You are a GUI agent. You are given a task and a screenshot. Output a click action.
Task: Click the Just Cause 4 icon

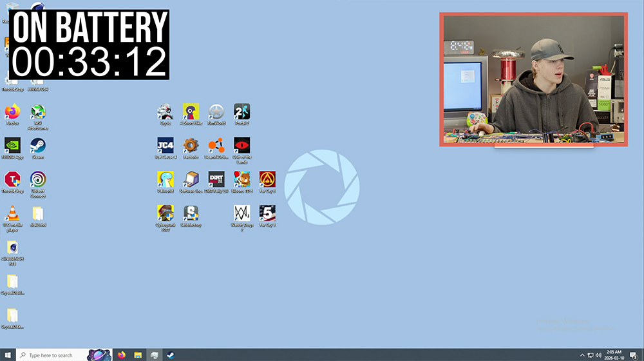click(x=165, y=145)
